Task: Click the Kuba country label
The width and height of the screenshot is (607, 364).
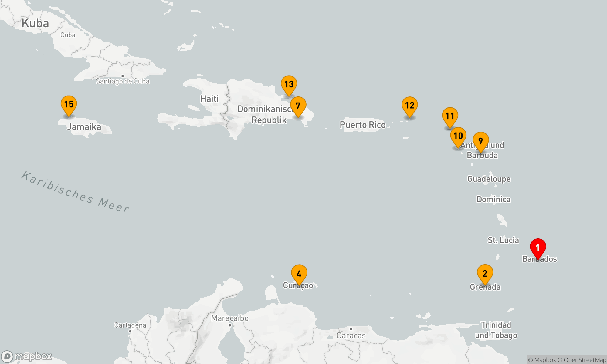Action: click(35, 23)
